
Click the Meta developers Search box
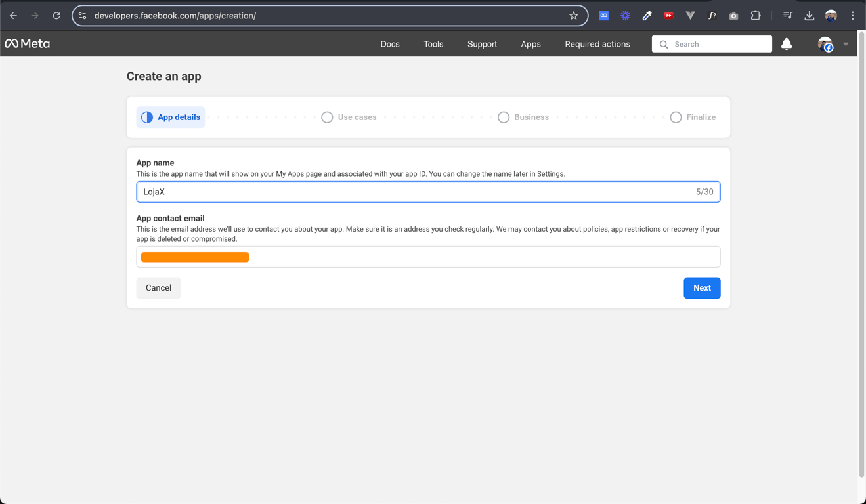(x=712, y=44)
